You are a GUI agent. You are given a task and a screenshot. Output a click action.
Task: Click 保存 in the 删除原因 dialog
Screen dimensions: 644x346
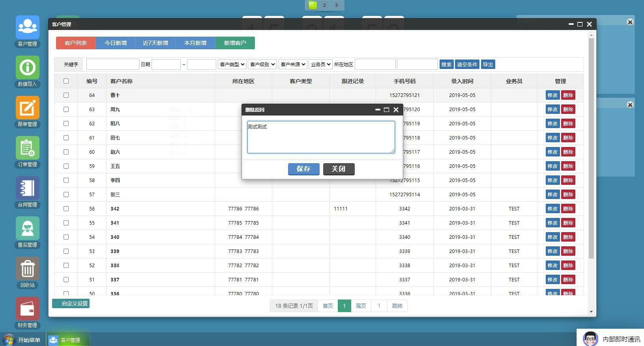pyautogui.click(x=303, y=169)
